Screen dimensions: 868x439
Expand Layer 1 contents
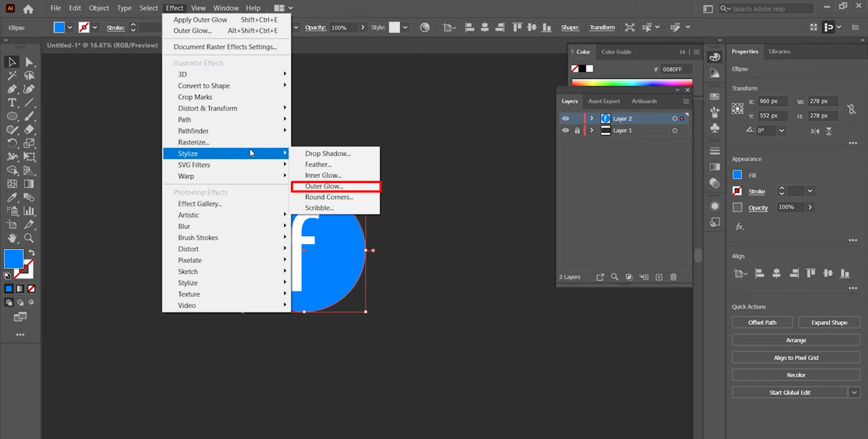point(591,130)
